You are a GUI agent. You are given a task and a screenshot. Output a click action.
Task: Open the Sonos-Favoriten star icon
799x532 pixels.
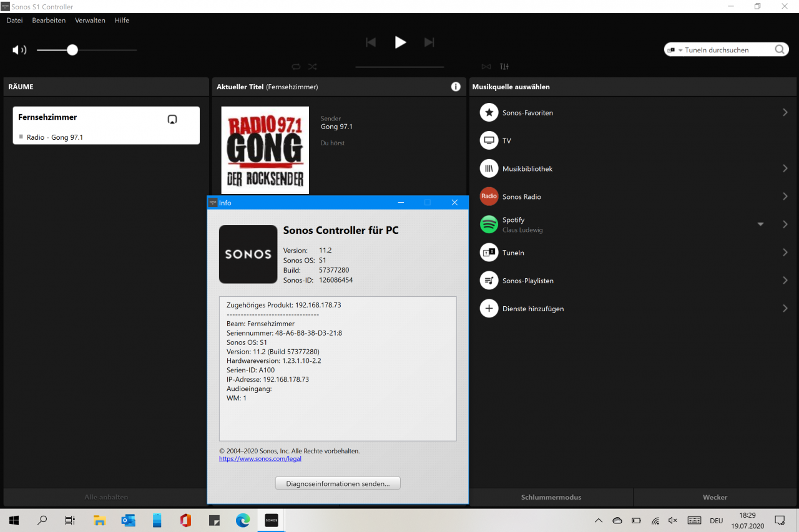click(489, 113)
